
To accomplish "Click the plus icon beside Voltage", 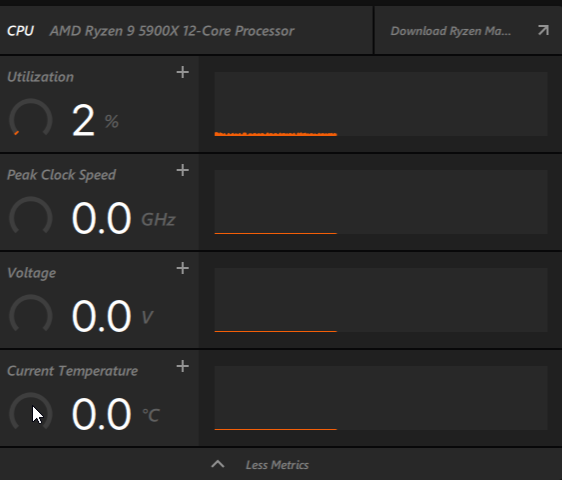I will pyautogui.click(x=183, y=268).
